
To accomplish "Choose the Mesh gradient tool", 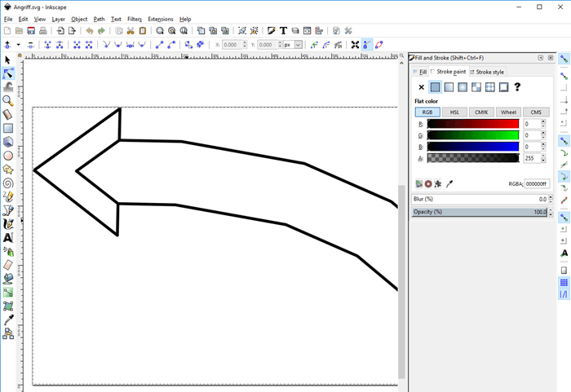I will tap(8, 306).
